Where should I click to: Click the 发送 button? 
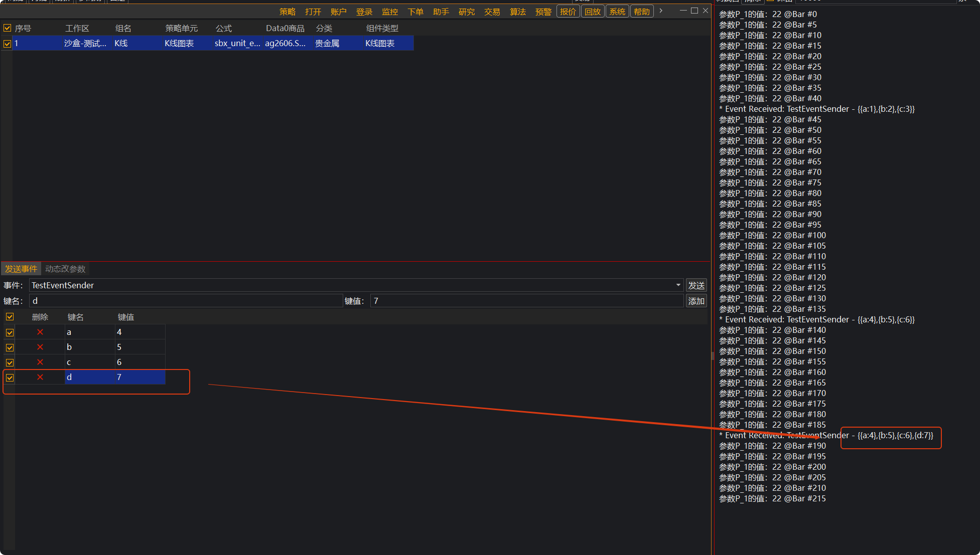(696, 285)
